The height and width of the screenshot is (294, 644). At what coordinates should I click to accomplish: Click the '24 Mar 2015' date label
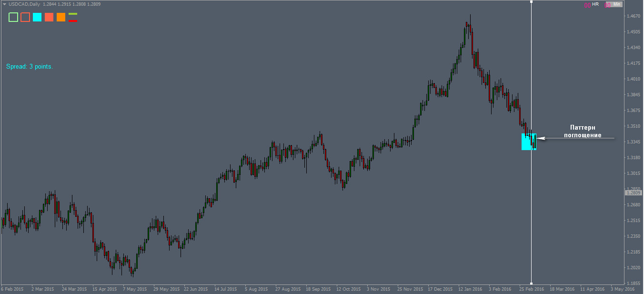click(74, 289)
